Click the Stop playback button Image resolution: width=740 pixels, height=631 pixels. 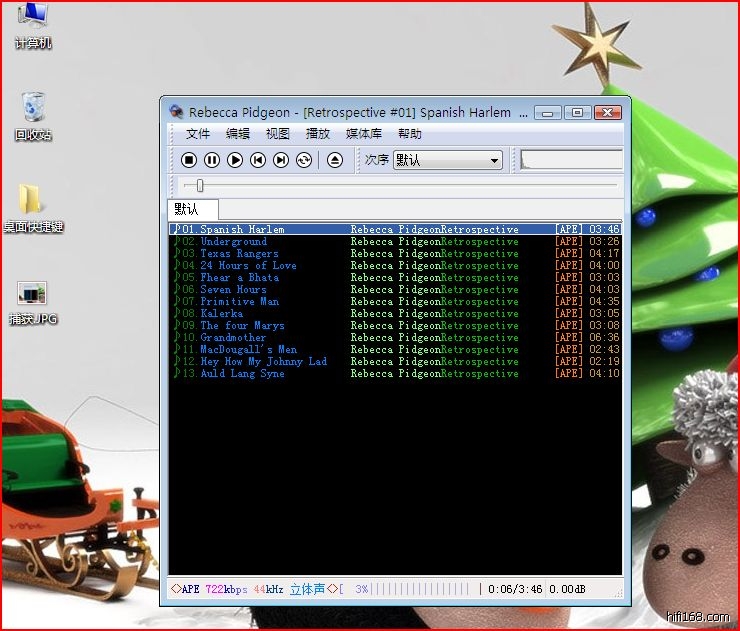pyautogui.click(x=189, y=160)
